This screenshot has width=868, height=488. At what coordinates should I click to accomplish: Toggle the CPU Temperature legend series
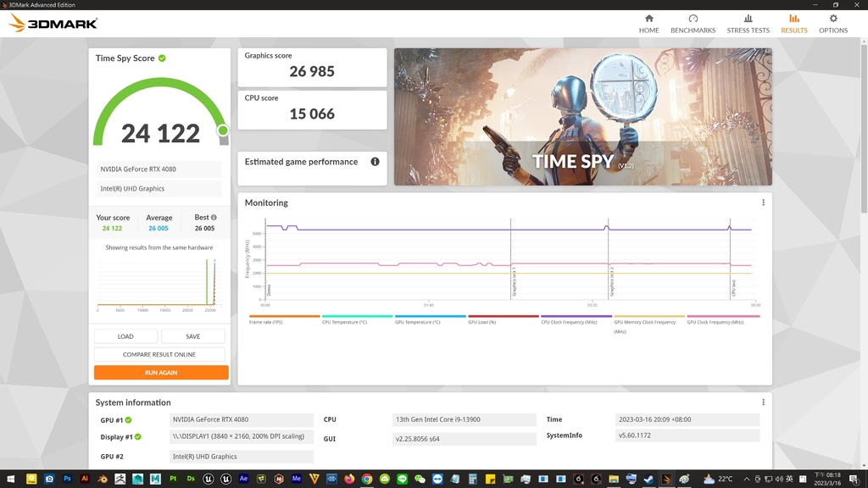357,319
